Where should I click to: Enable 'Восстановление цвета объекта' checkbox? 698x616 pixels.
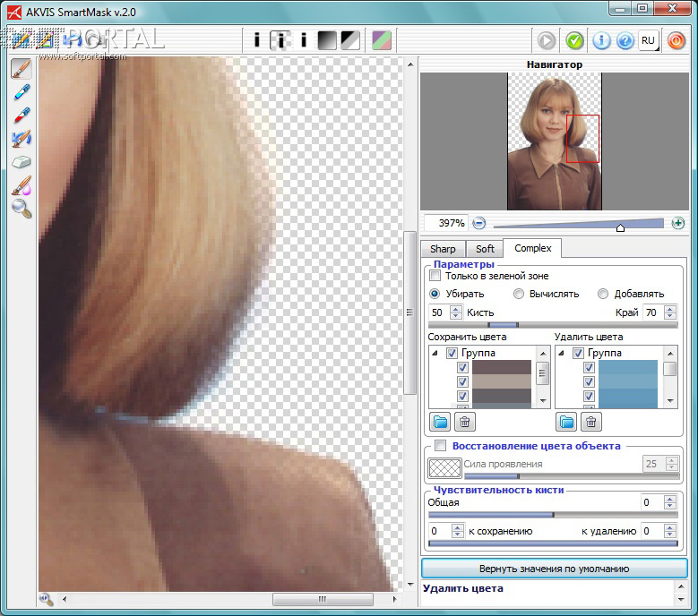click(x=440, y=445)
